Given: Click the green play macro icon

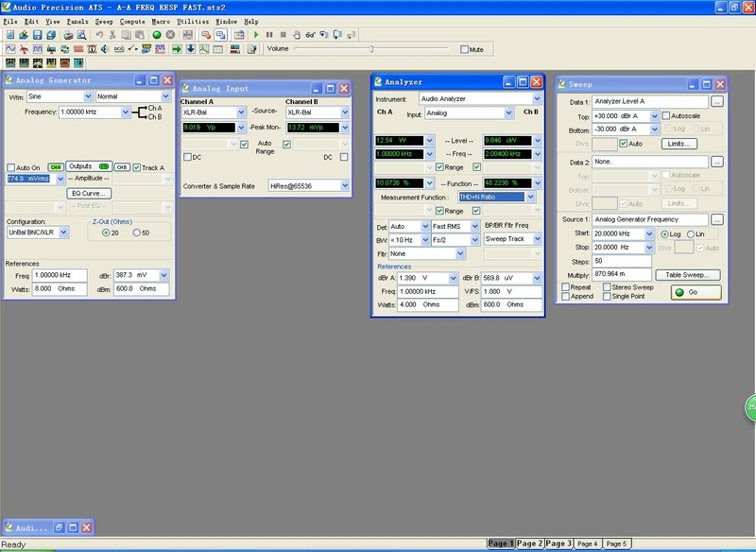Looking at the screenshot, I should pyautogui.click(x=256, y=35).
